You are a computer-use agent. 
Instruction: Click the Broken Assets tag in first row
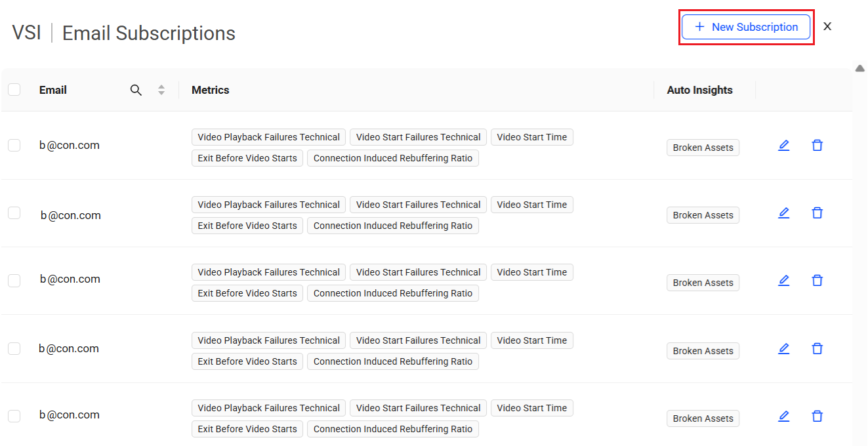(x=703, y=148)
